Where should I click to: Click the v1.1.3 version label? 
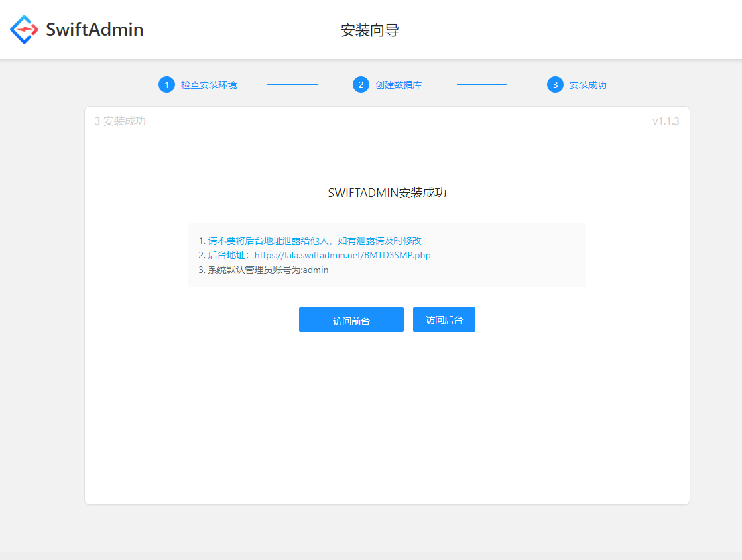(x=666, y=121)
